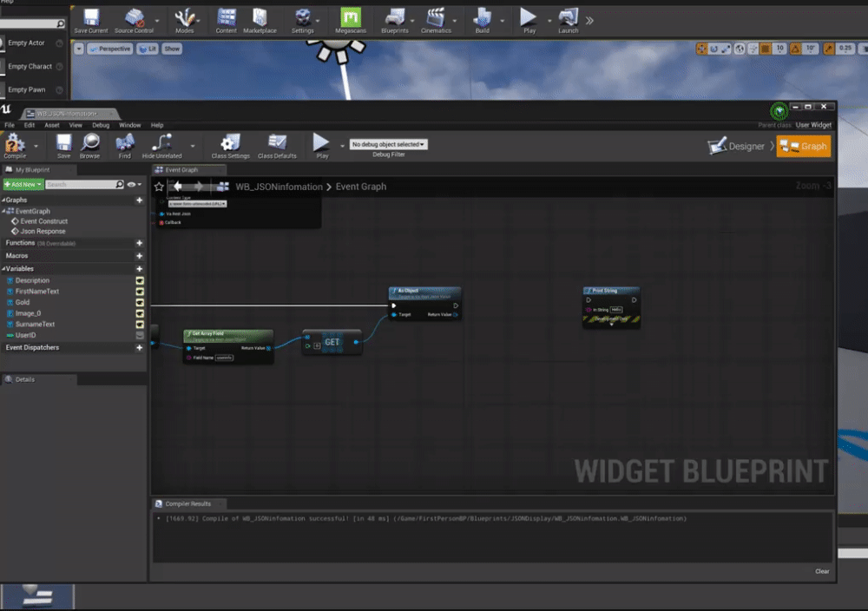Click Save Current in main editor toolbar

tap(91, 21)
